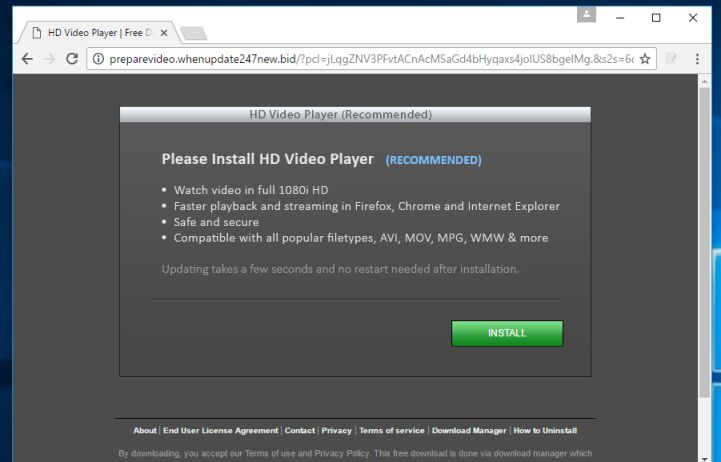Screen dimensions: 721x462
Task: Click the scrollbar up arrow
Action: point(704,81)
